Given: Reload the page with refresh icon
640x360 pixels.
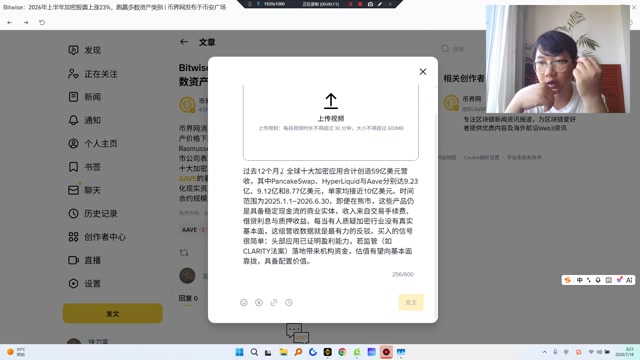Looking at the screenshot, I should pos(42,22).
